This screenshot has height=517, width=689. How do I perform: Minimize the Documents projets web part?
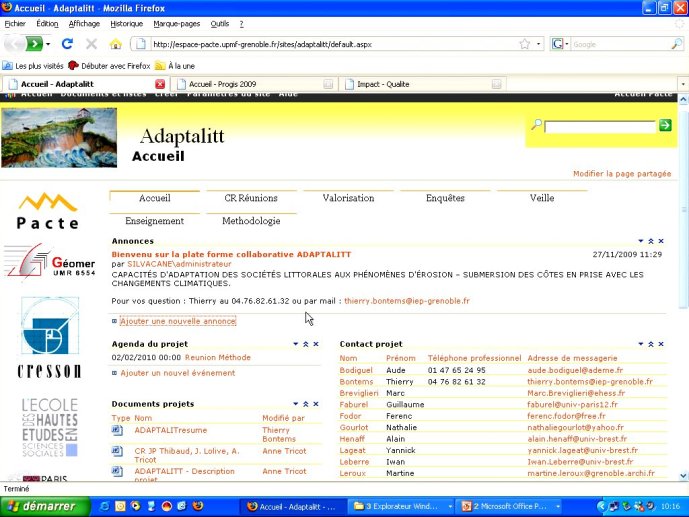pyautogui.click(x=306, y=404)
